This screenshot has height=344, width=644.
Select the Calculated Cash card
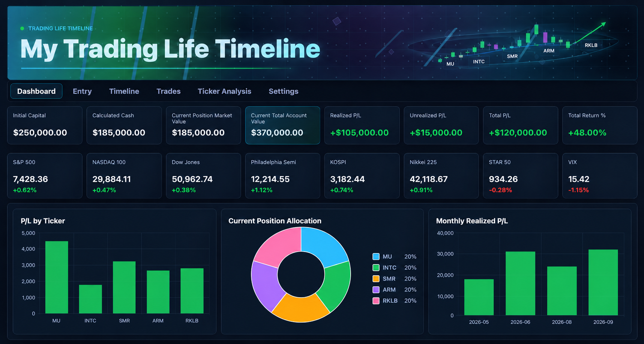coord(124,125)
